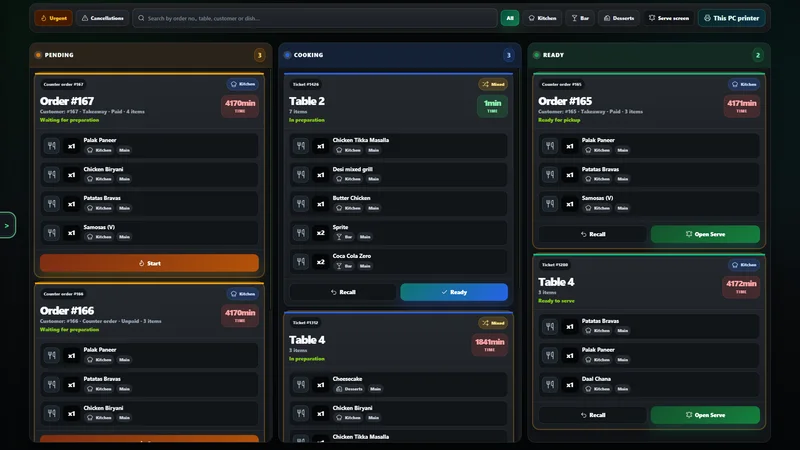Recall the ready Table 4 ticket
800x450 pixels.
click(x=592, y=415)
